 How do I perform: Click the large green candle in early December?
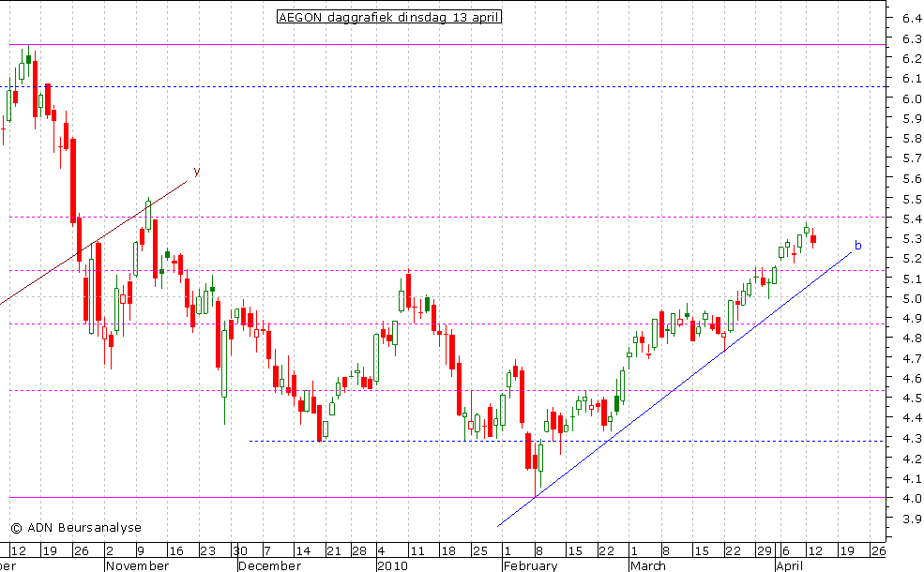pyautogui.click(x=224, y=364)
